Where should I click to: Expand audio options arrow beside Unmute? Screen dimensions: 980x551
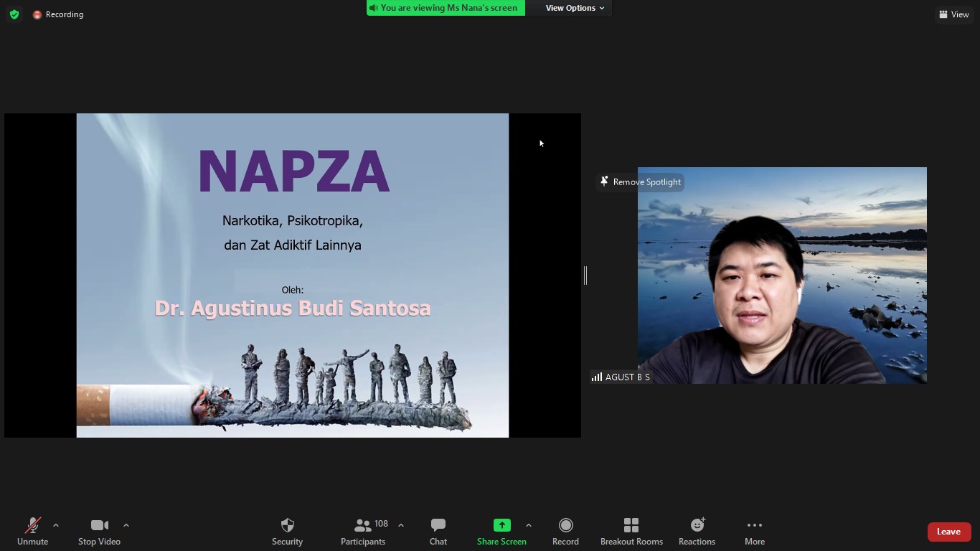(x=56, y=525)
